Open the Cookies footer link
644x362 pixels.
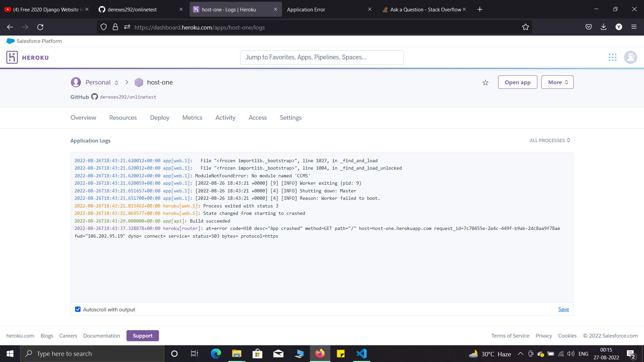[567, 336]
